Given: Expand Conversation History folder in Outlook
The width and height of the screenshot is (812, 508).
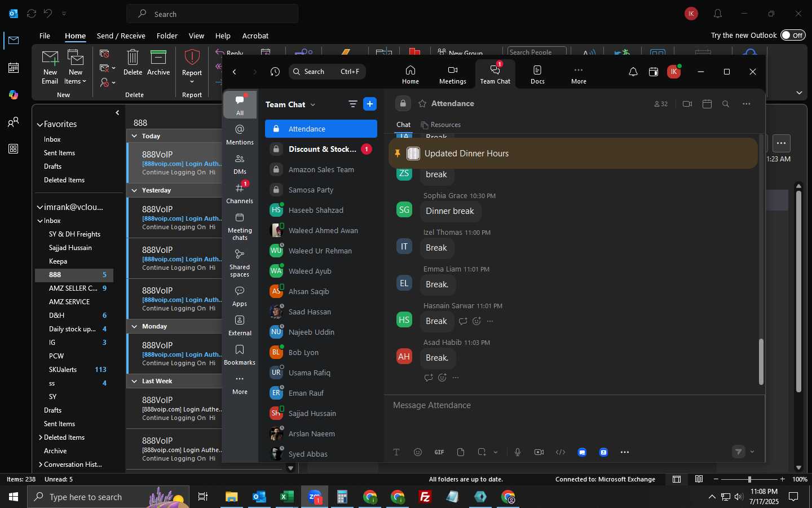Looking at the screenshot, I should (x=41, y=465).
